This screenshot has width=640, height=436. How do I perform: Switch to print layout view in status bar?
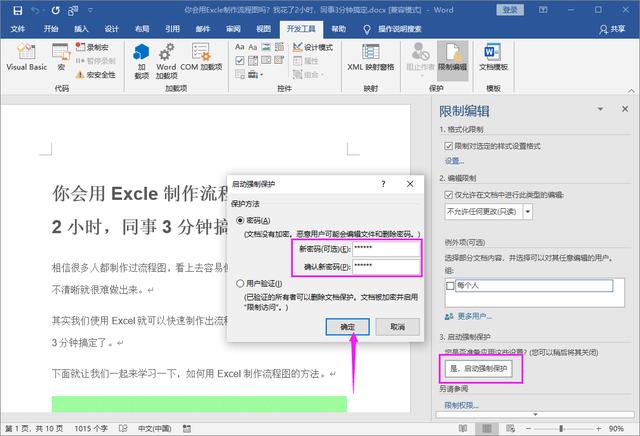(487, 428)
